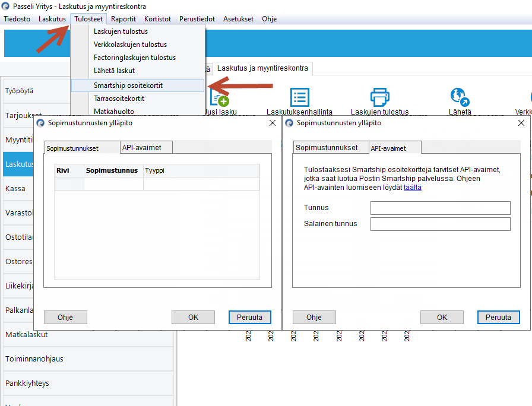Click the Passeli app icon in title bar

point(6,6)
